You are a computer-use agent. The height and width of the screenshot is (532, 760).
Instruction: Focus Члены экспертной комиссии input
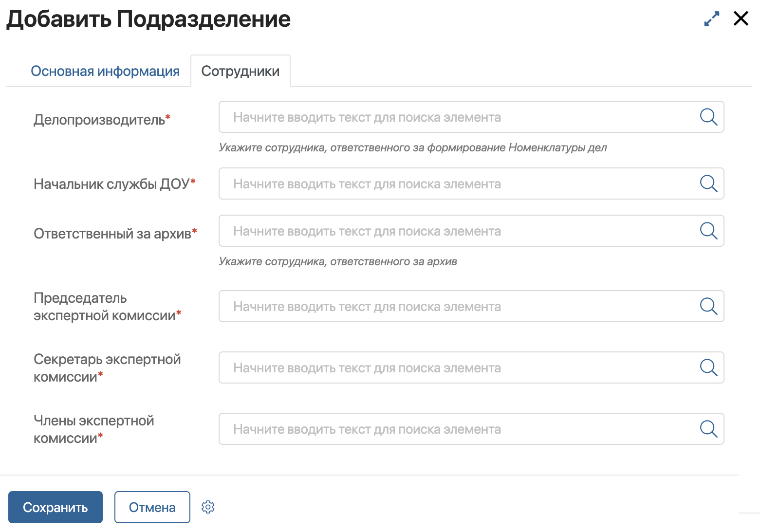click(471, 429)
